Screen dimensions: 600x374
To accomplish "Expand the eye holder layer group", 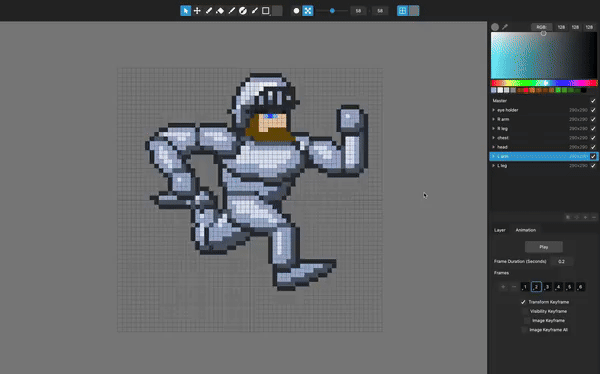I will point(494,110).
